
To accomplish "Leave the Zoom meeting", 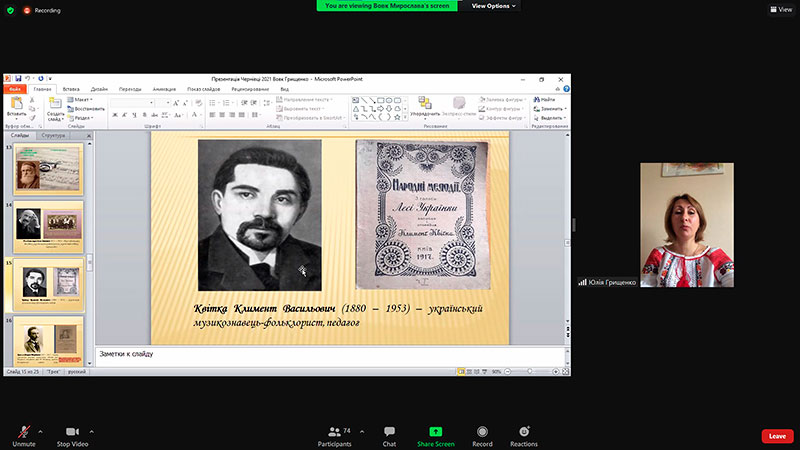I will pos(777,436).
